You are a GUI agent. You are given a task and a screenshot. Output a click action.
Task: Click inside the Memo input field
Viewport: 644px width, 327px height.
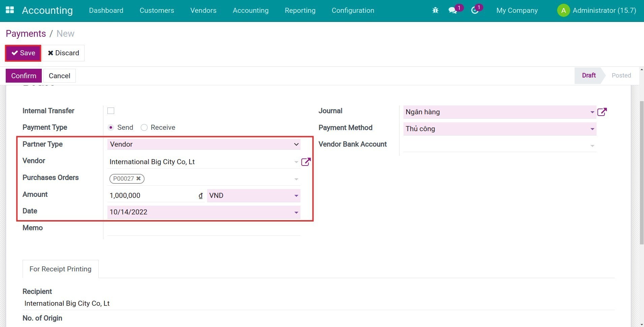pyautogui.click(x=202, y=228)
